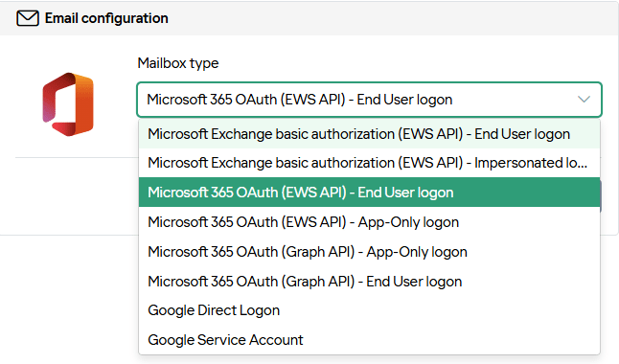
Task: Click the dark scrollbar thumb beside the dropdown list
Action: click(x=601, y=196)
